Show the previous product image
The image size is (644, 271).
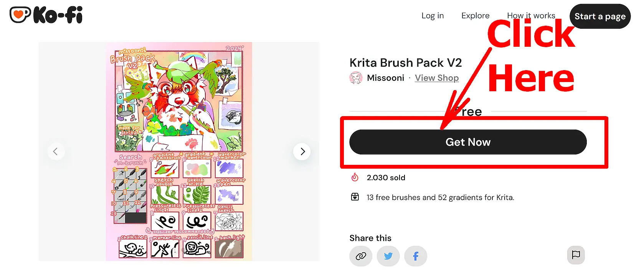click(x=56, y=151)
